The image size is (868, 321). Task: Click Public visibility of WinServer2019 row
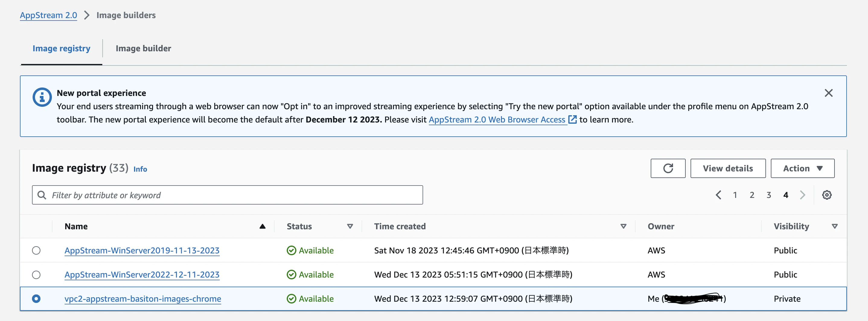785,250
